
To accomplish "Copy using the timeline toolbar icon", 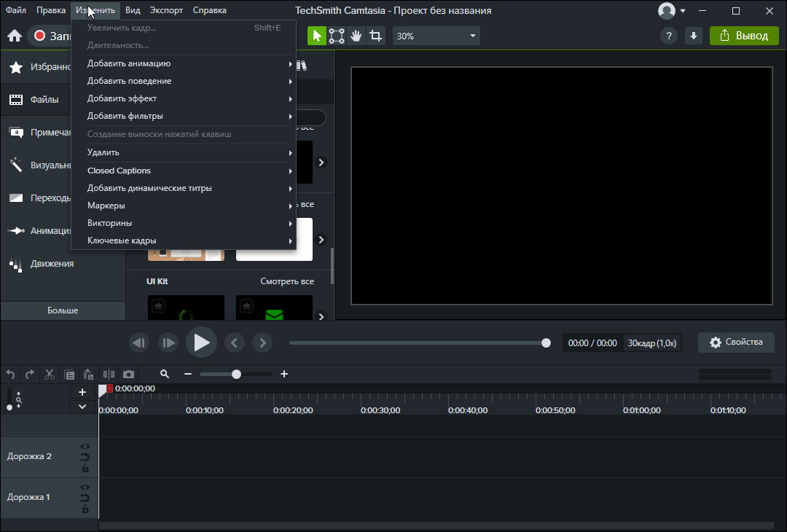I will coord(69,375).
